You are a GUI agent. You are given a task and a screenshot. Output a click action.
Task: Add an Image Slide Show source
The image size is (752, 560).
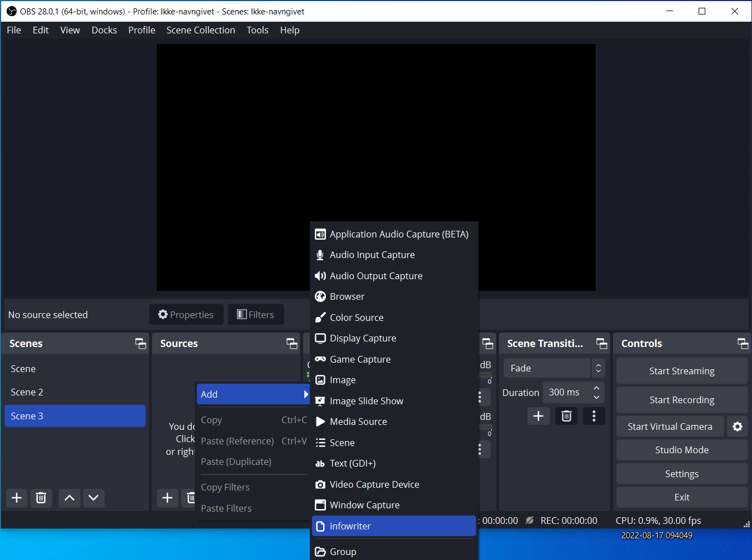click(394, 401)
